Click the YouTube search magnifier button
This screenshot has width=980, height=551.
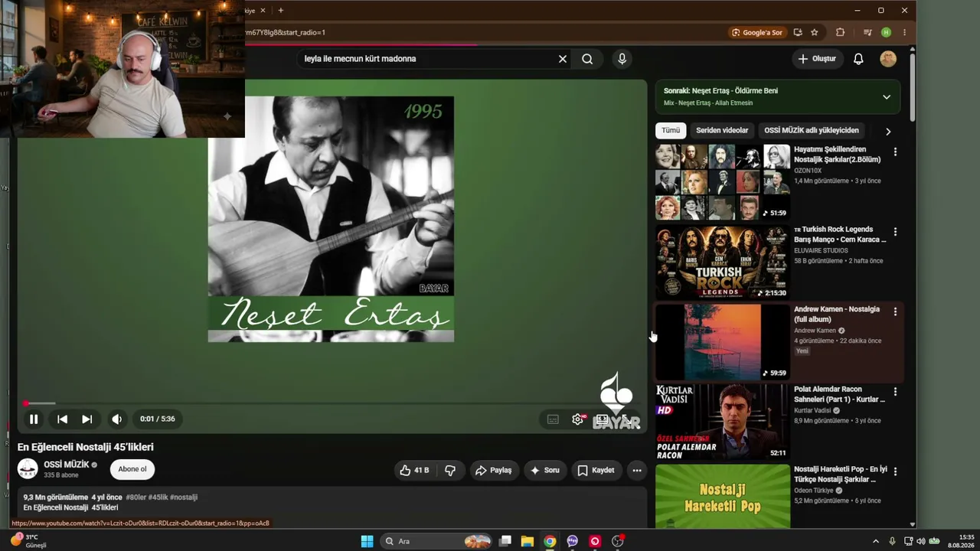(587, 59)
